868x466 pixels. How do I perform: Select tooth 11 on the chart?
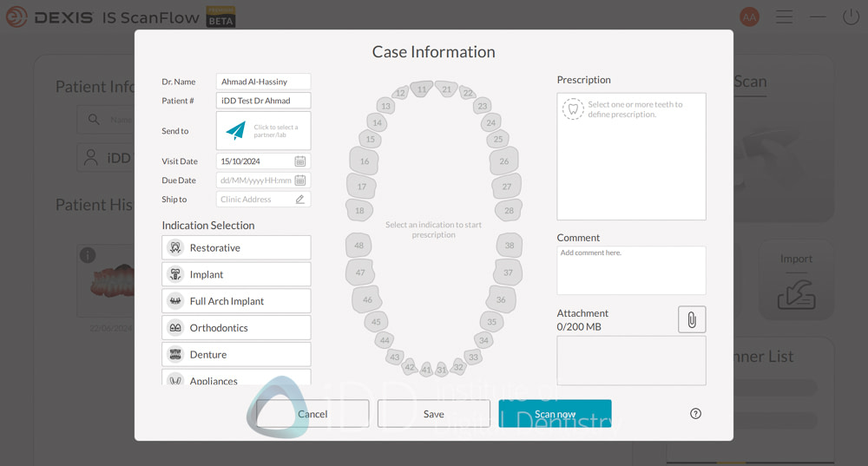point(422,89)
